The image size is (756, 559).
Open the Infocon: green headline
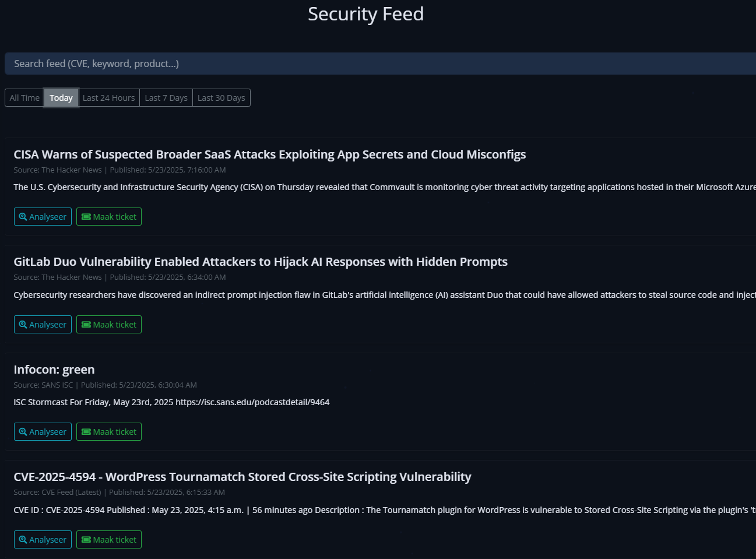pyautogui.click(x=54, y=370)
